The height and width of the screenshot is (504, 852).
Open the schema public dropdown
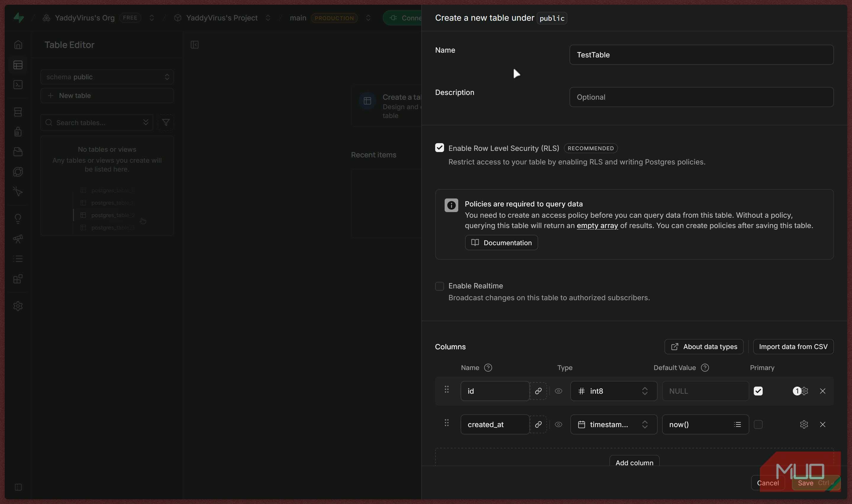[x=107, y=77]
